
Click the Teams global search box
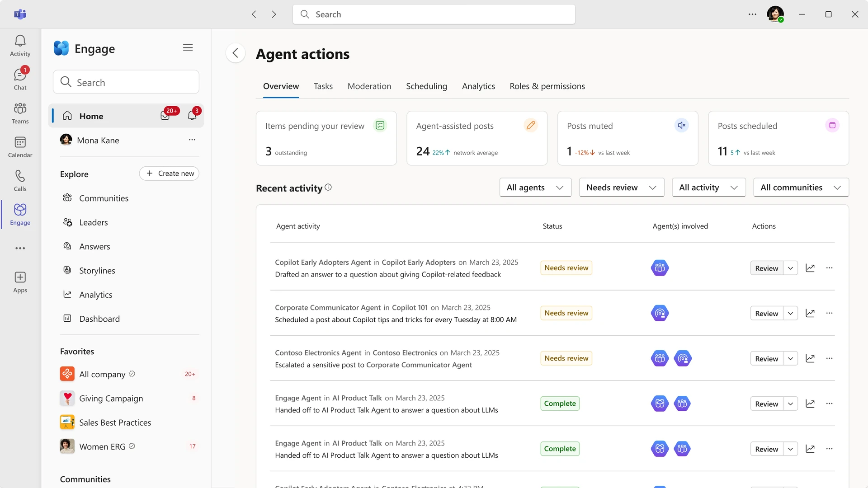(x=434, y=14)
